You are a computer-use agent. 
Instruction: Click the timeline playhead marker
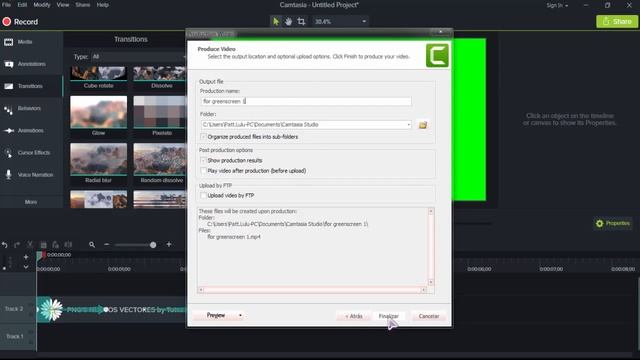[40, 256]
